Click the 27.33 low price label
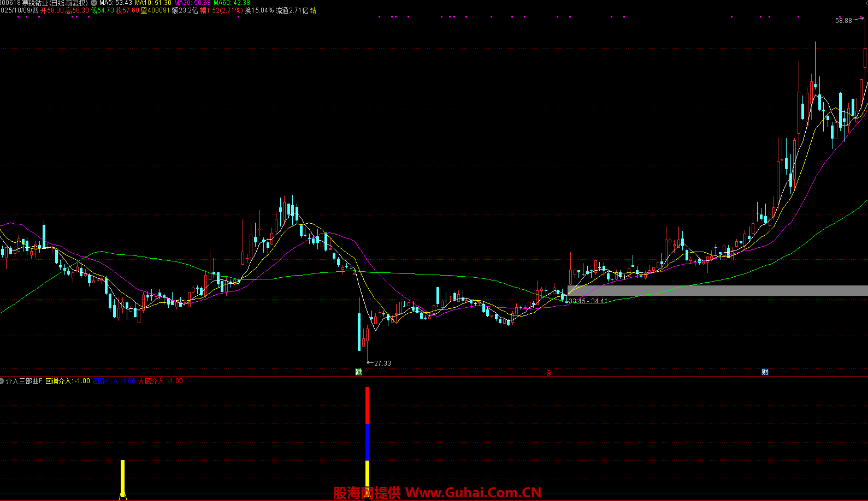The height and width of the screenshot is (501, 868). click(x=382, y=363)
